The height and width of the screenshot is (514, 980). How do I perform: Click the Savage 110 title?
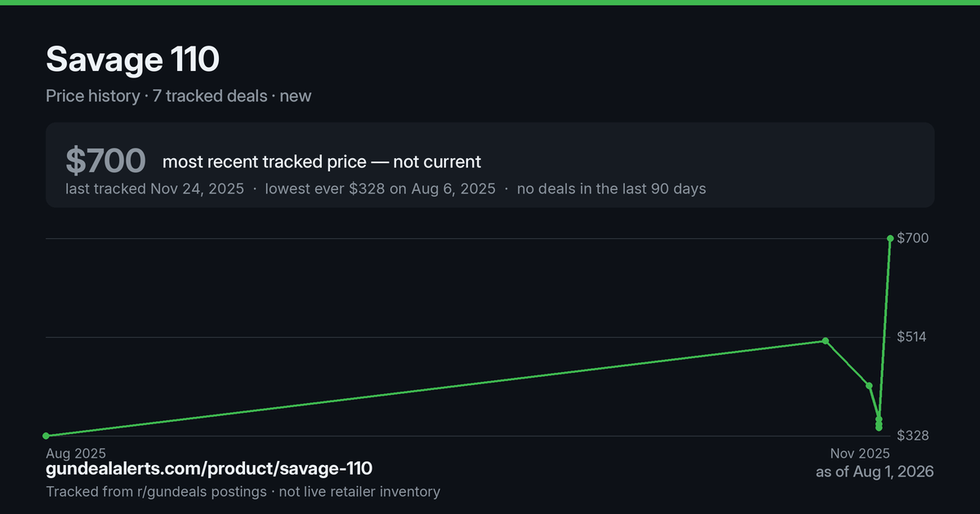tap(132, 60)
